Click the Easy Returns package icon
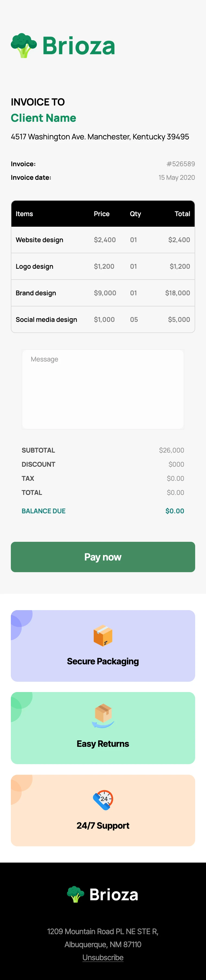This screenshot has height=980, width=206. click(x=103, y=716)
